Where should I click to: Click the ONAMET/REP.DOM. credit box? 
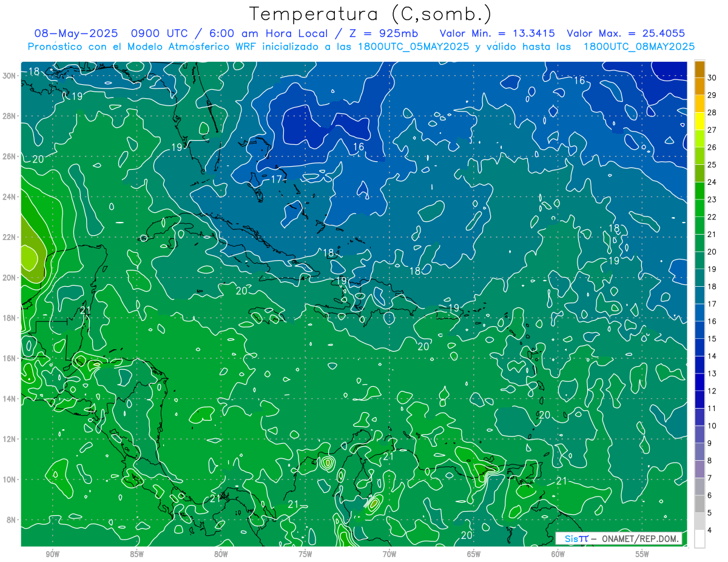(x=619, y=538)
